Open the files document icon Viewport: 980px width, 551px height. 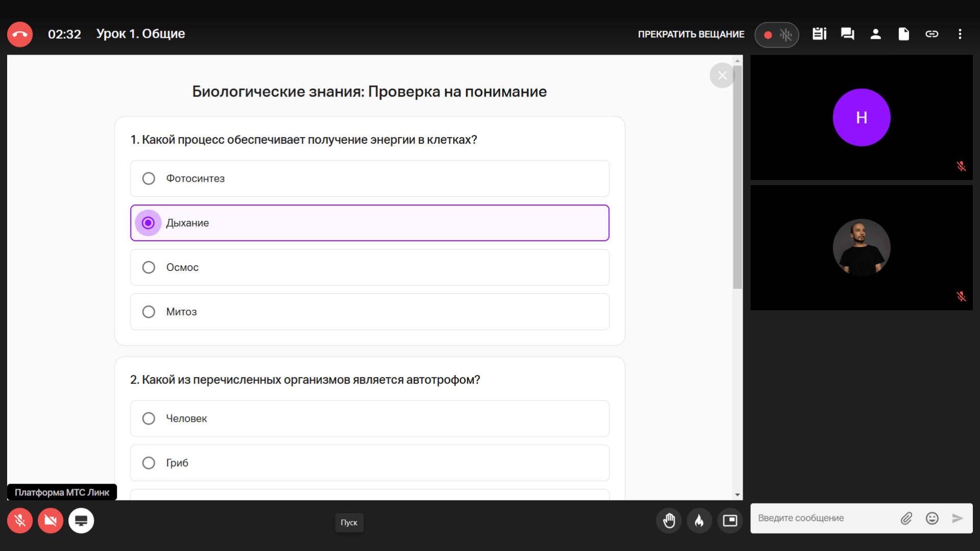[x=903, y=34]
